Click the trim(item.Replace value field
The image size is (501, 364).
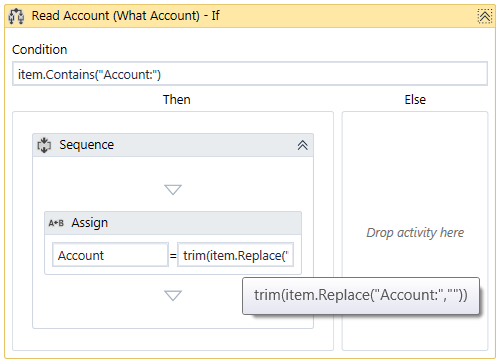click(x=235, y=255)
